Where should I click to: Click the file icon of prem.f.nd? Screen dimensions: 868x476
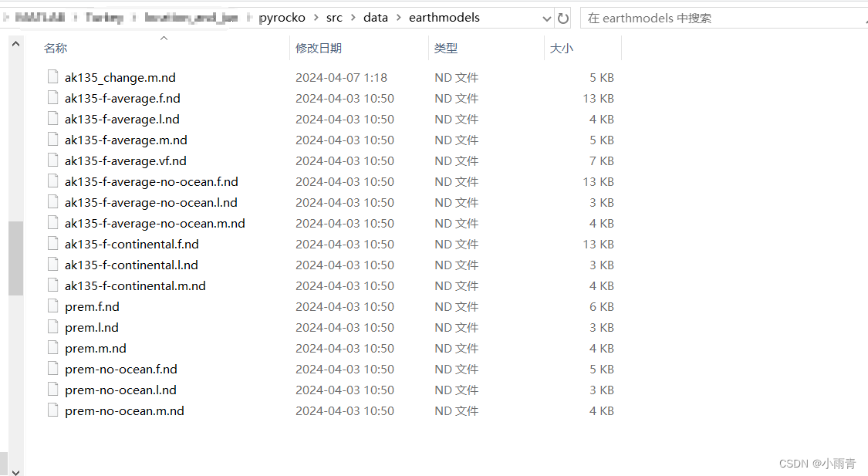(x=52, y=306)
